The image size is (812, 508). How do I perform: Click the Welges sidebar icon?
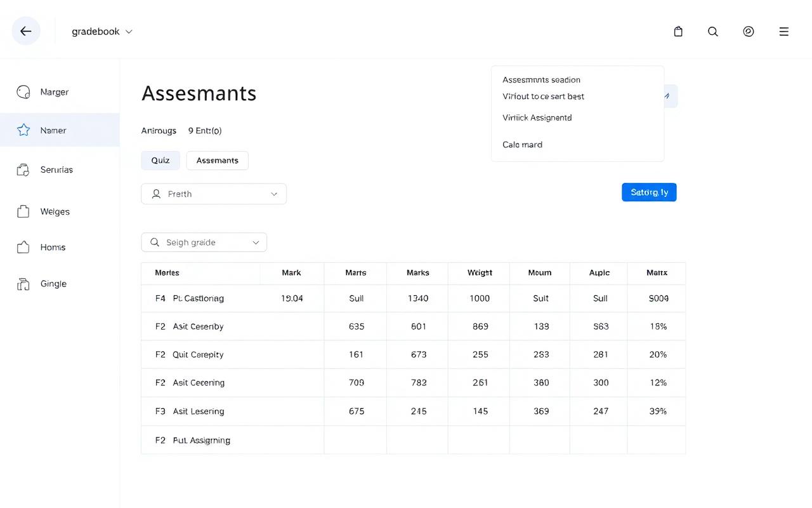coord(23,211)
